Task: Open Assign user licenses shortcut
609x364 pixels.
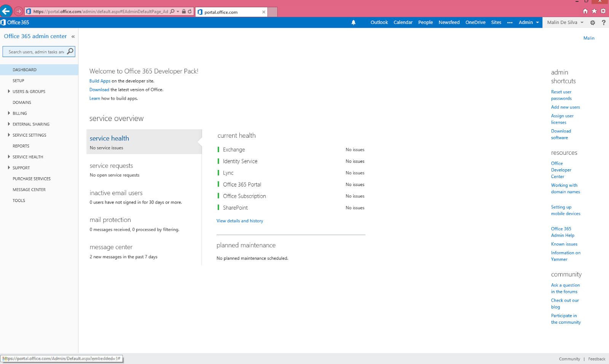Action: coord(562,119)
